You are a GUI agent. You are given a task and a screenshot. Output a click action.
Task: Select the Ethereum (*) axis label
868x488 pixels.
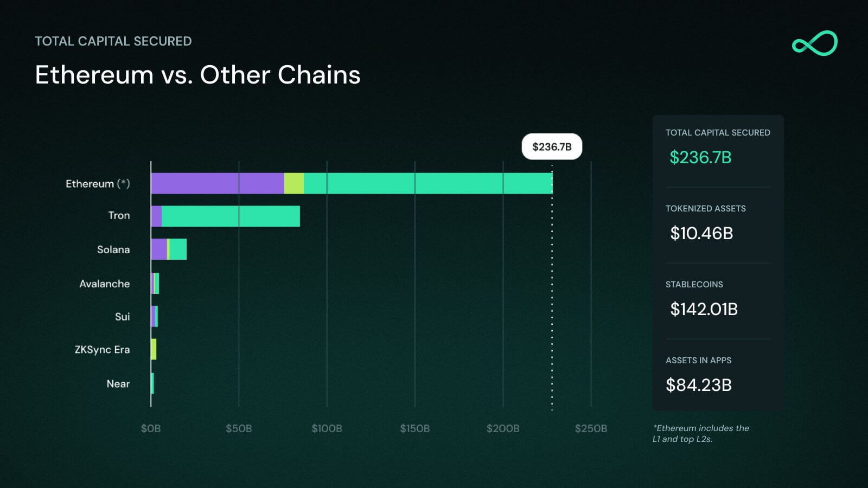[x=98, y=184]
